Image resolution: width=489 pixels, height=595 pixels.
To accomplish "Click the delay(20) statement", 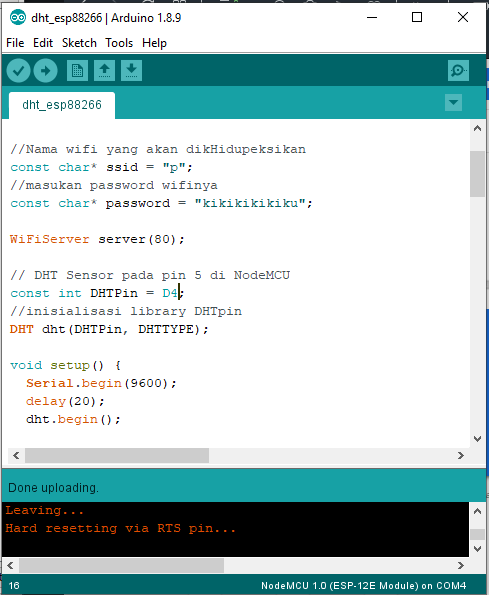I will click(65, 401).
